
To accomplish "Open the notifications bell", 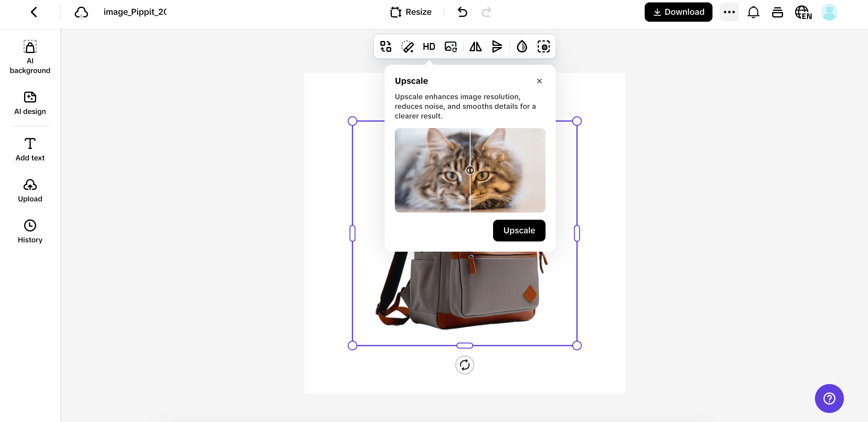I will click(753, 12).
